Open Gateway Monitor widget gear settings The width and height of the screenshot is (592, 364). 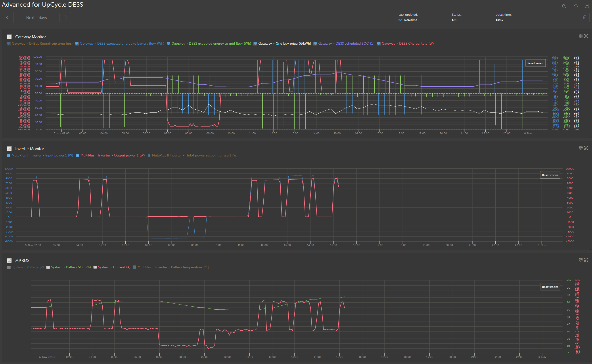(581, 36)
